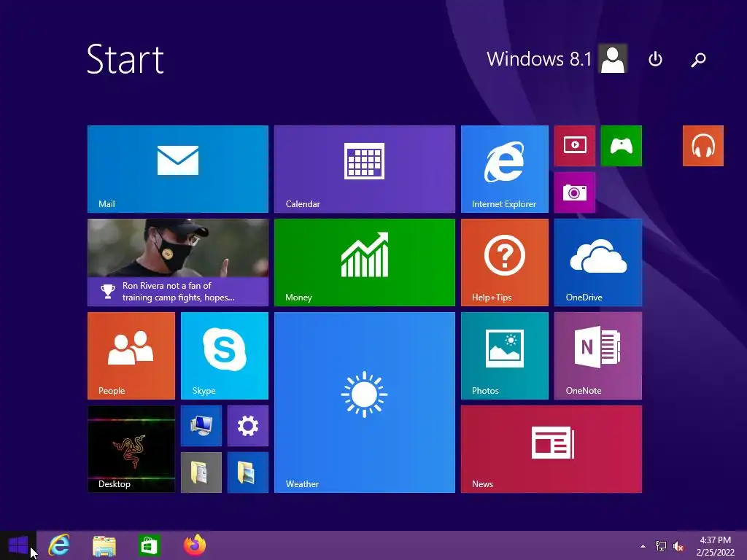Viewport: 747px width, 560px height.
Task: Open File Explorer from the taskbar
Action: 104,545
